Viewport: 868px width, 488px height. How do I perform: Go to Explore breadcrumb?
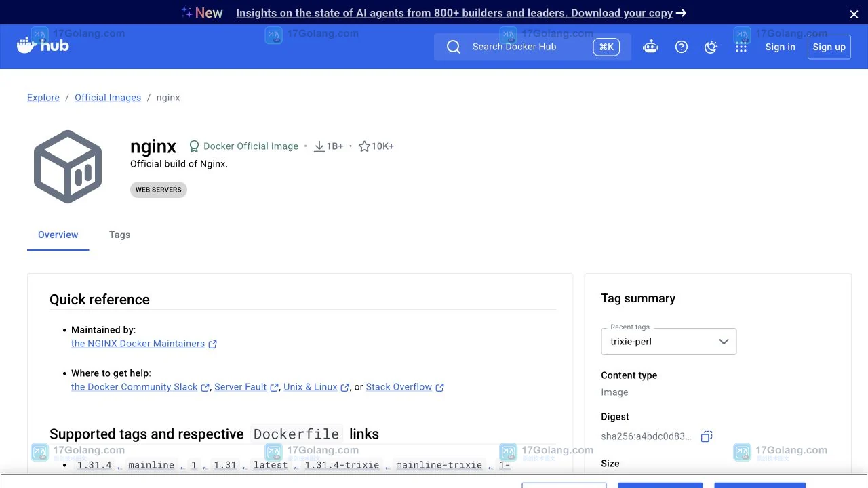point(43,98)
